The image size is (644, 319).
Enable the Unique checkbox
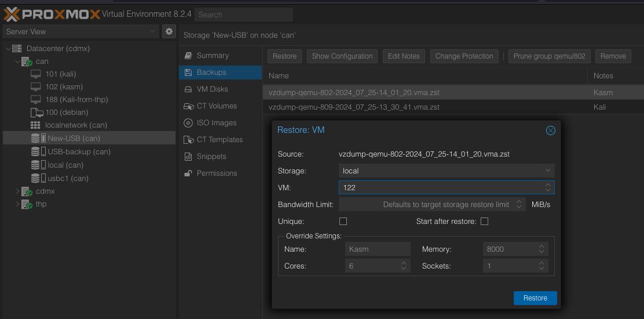343,222
